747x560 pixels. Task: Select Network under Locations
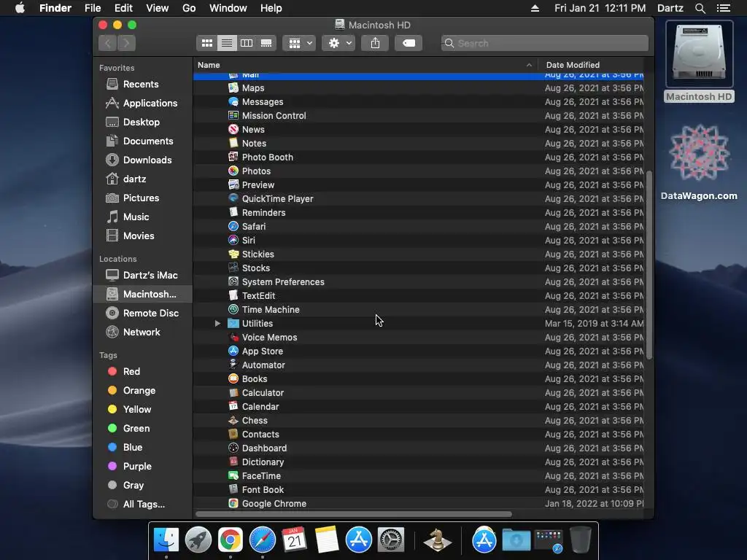[142, 332]
